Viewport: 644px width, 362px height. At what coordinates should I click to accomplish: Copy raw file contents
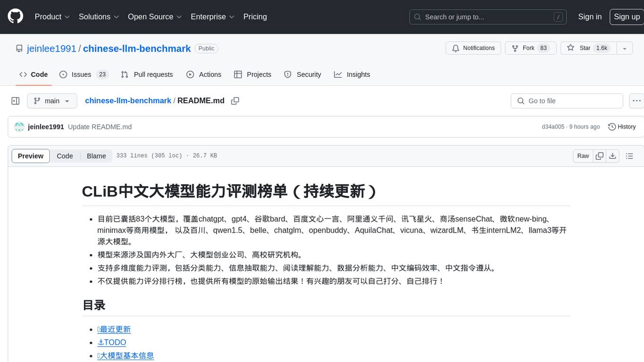[599, 156]
